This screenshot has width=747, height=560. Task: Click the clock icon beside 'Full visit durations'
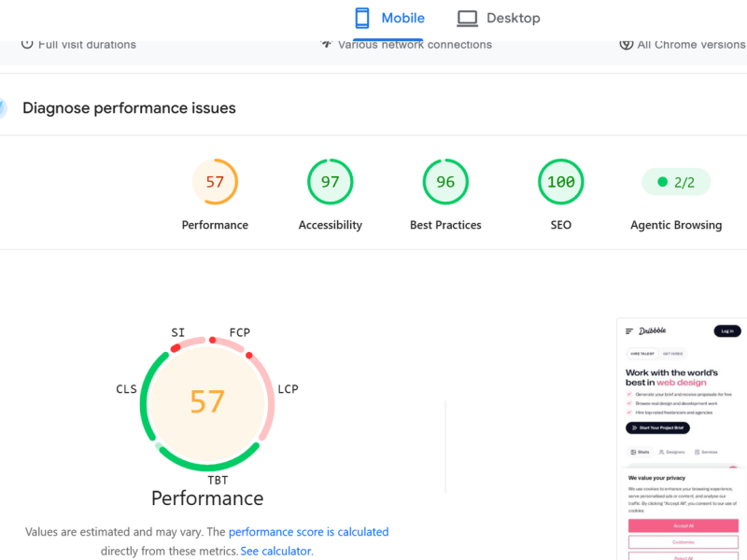point(27,44)
